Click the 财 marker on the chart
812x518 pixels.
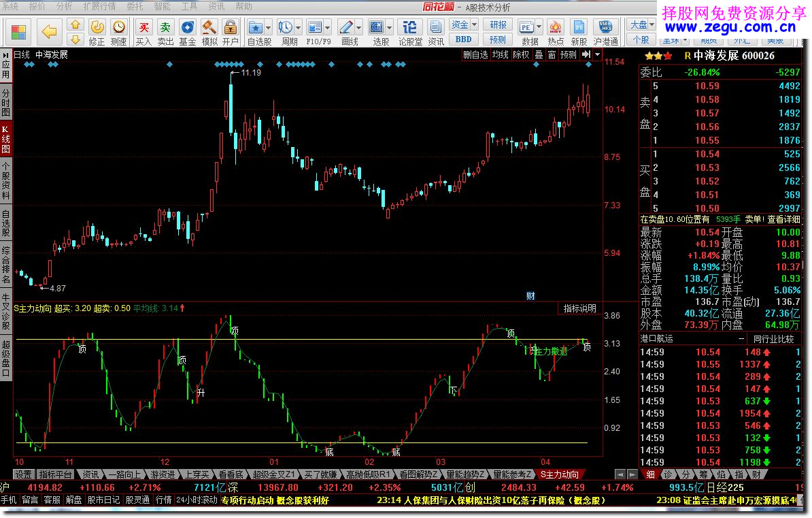[x=531, y=295]
